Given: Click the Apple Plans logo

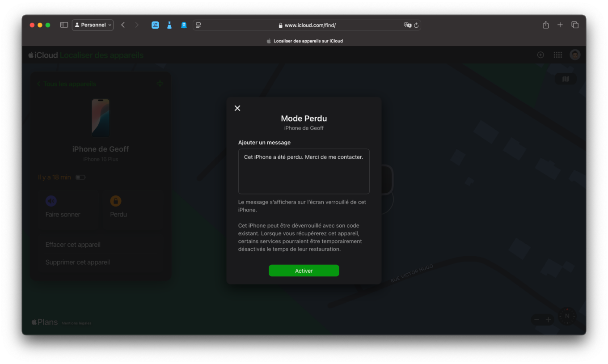Looking at the screenshot, I should coord(44,322).
